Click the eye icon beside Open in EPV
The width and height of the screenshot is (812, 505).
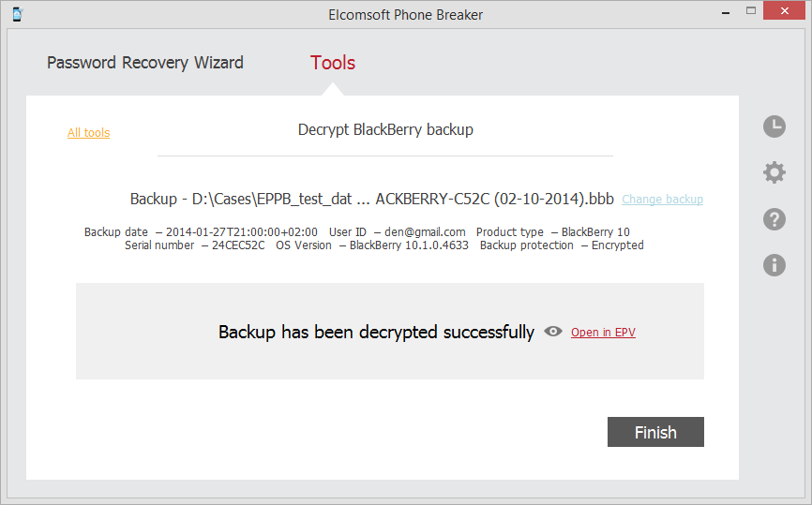tap(553, 332)
